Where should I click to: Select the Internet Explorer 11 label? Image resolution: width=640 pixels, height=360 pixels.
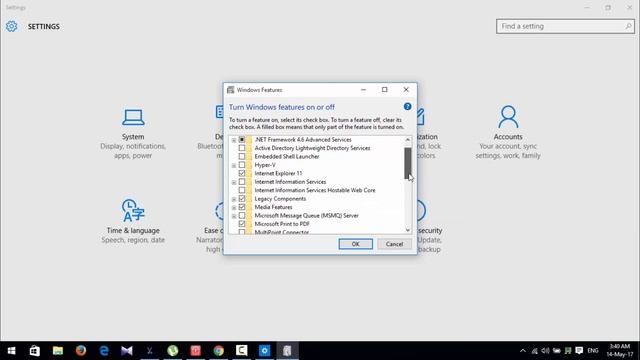[x=278, y=173]
